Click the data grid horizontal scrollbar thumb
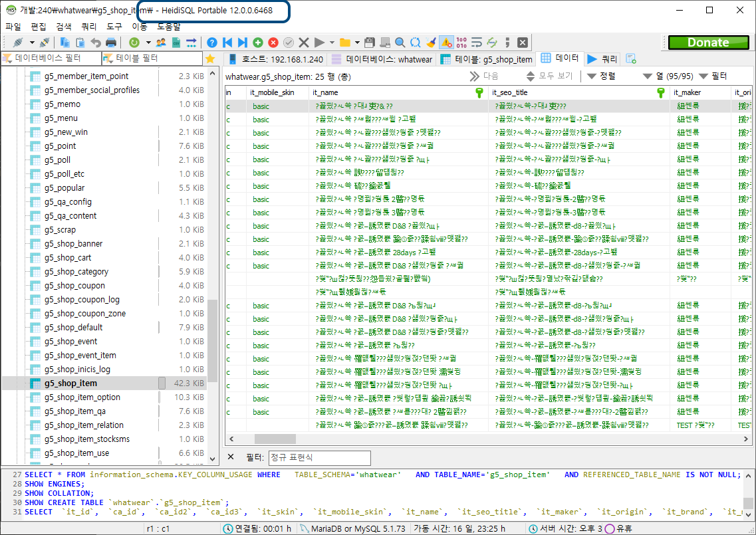Viewport: 756px width, 535px height. pyautogui.click(x=275, y=439)
